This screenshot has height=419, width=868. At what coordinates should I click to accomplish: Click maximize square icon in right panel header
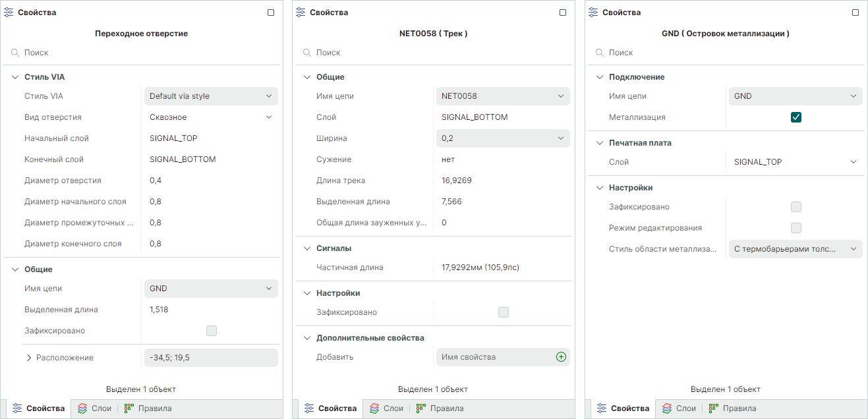(855, 13)
